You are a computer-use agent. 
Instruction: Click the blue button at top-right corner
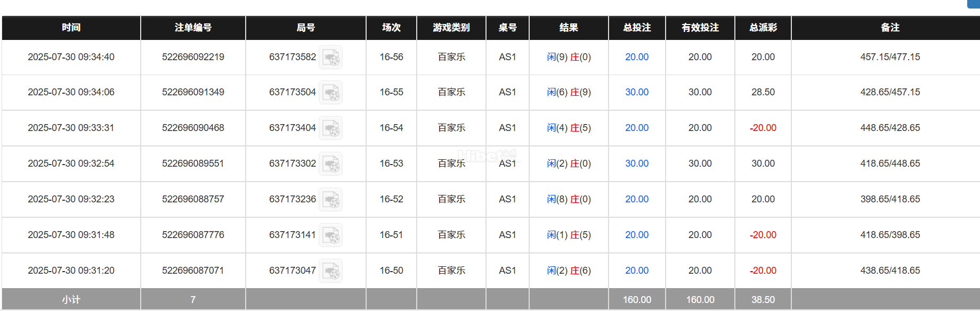pyautogui.click(x=974, y=4)
